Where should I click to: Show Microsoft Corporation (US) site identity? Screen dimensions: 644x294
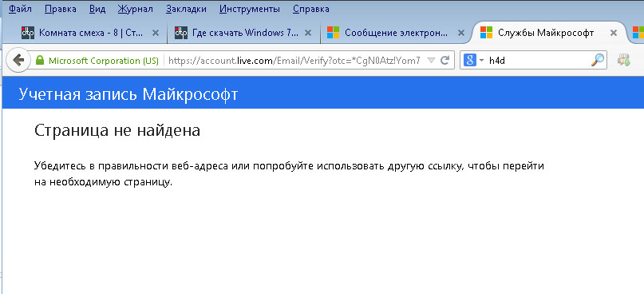(x=104, y=61)
